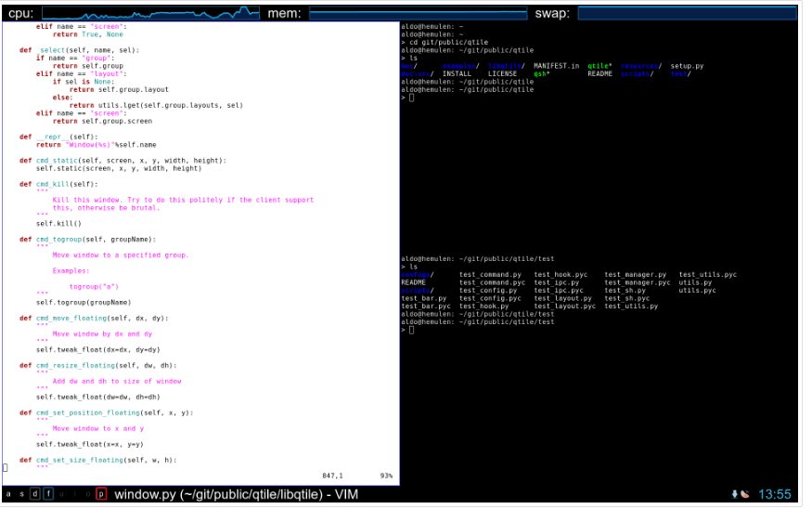Switch to dimmed workspace group 'o'

click(88, 494)
